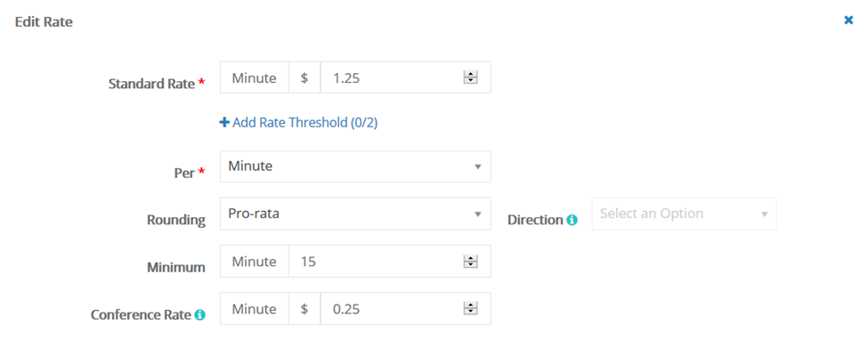Decrease the Minimum value using down arrow
Image resolution: width=868 pixels, height=342 pixels.
(471, 265)
